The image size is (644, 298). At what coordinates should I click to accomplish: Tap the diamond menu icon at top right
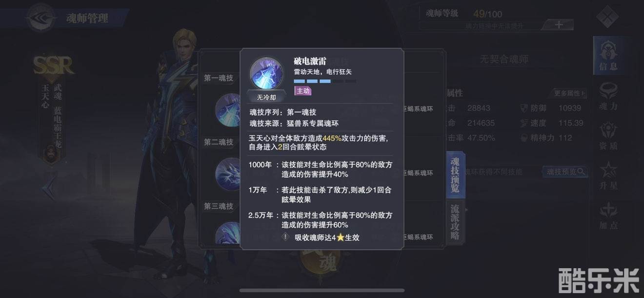tap(607, 17)
